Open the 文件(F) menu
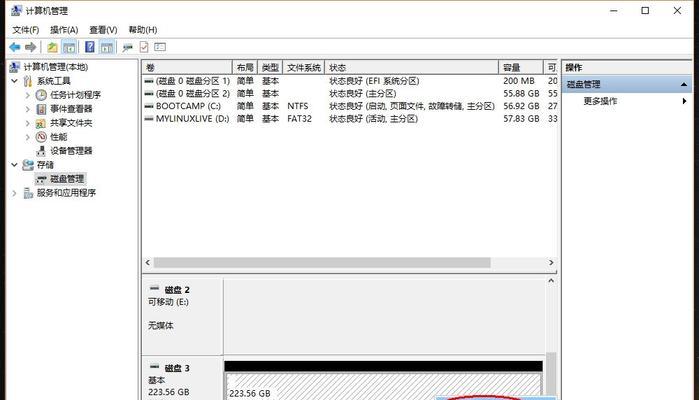The image size is (699, 400). [25, 30]
